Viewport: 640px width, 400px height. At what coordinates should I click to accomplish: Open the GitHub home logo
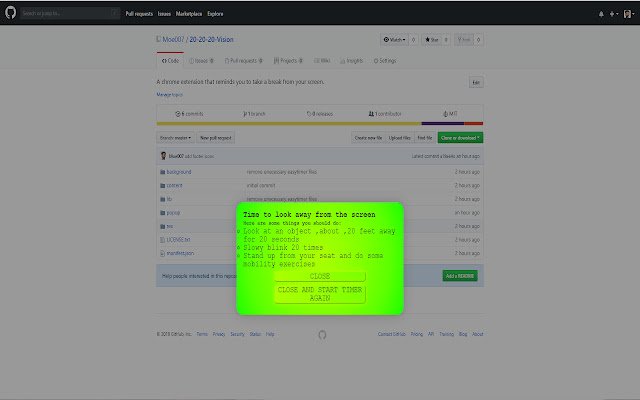[11, 13]
